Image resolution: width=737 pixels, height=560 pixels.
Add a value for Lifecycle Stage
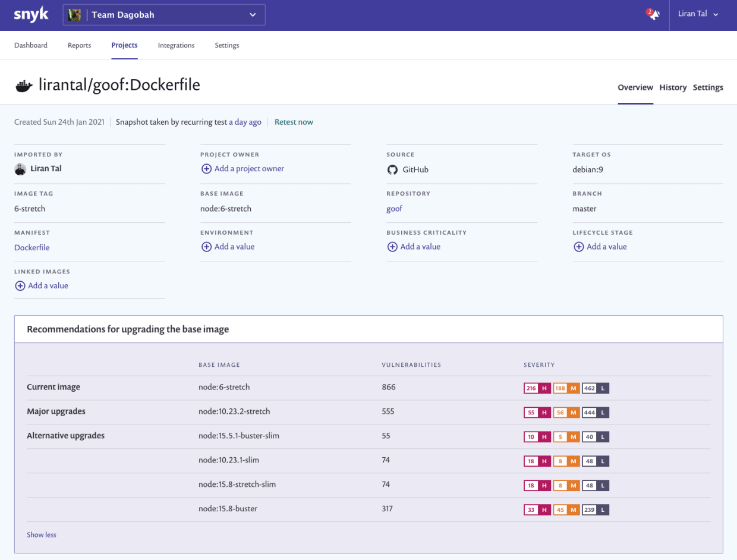coord(606,247)
